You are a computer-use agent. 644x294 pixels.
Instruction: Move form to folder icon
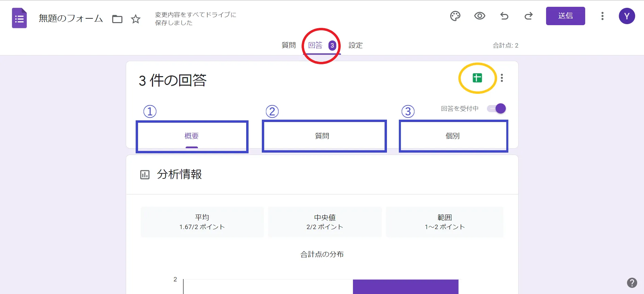117,19
